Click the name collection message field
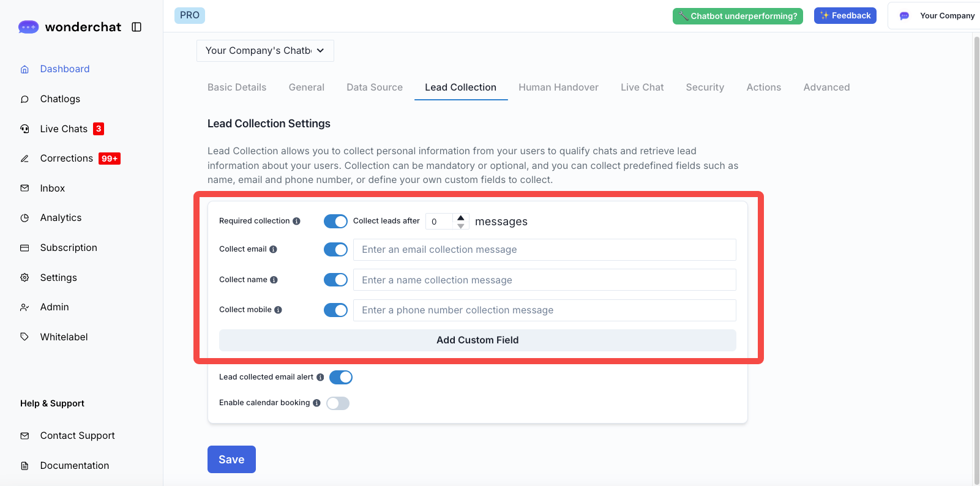Image resolution: width=980 pixels, height=486 pixels. tap(544, 280)
